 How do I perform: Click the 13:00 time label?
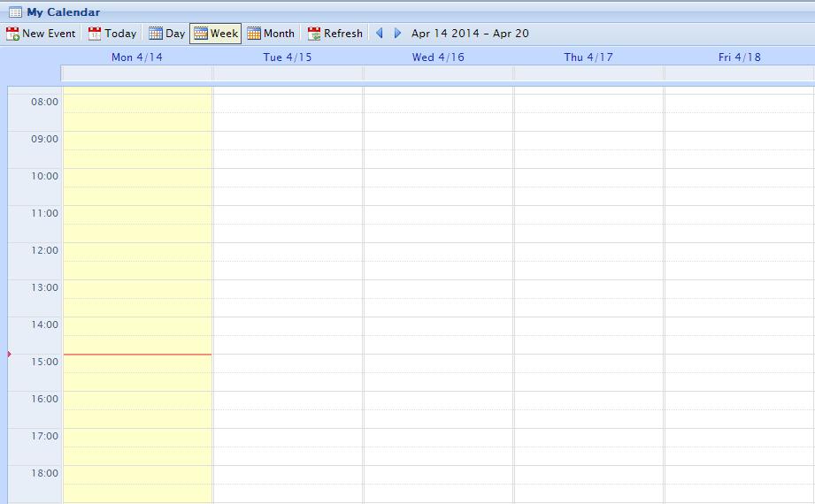45,287
